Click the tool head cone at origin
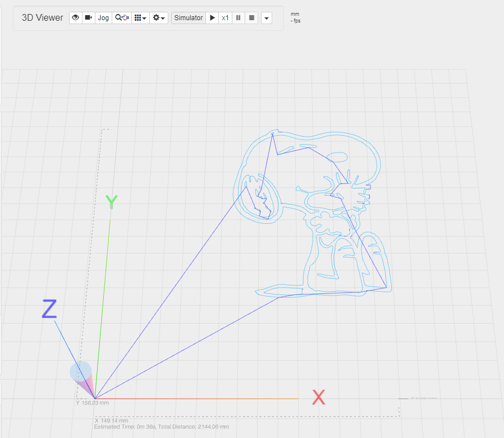This screenshot has width=504, height=438. click(83, 379)
